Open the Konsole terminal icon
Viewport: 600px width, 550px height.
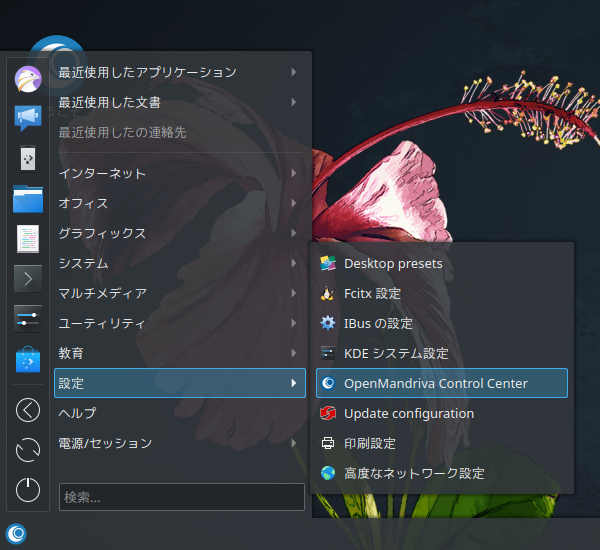[28, 279]
